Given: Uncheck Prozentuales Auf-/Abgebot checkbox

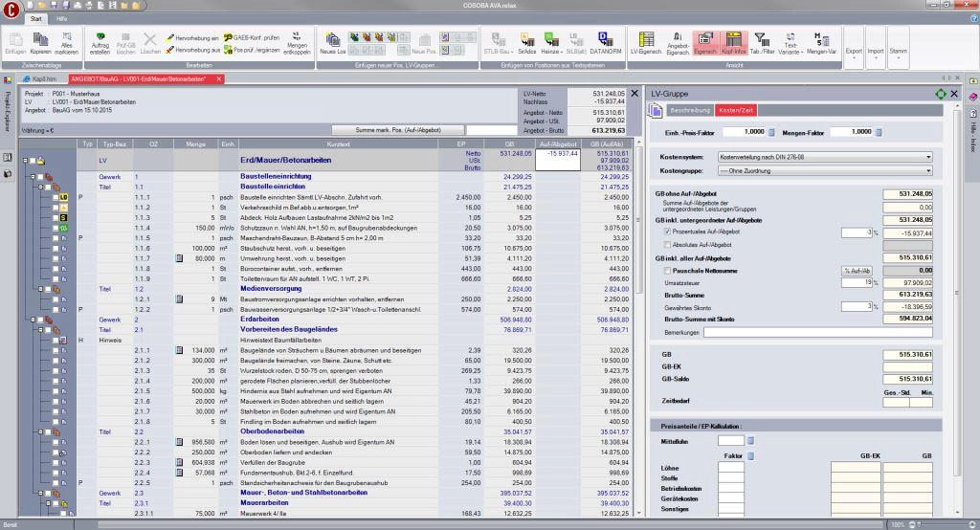Looking at the screenshot, I should pyautogui.click(x=667, y=232).
